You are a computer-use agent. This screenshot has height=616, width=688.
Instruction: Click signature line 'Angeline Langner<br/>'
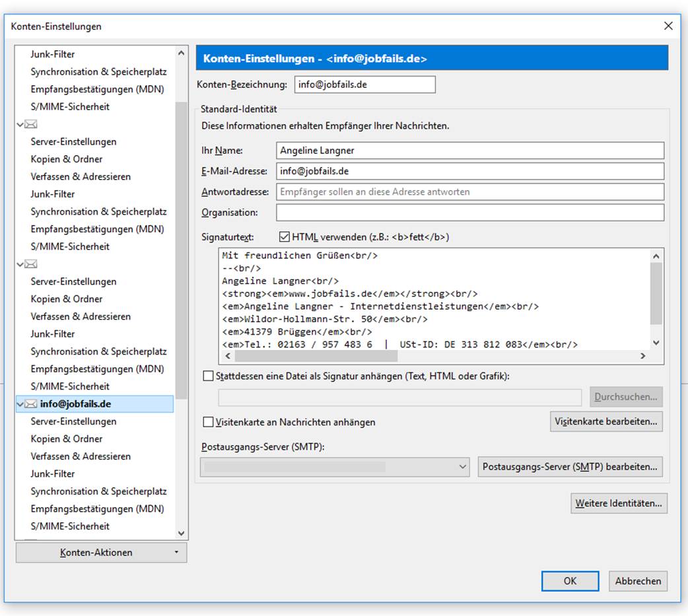(x=281, y=281)
